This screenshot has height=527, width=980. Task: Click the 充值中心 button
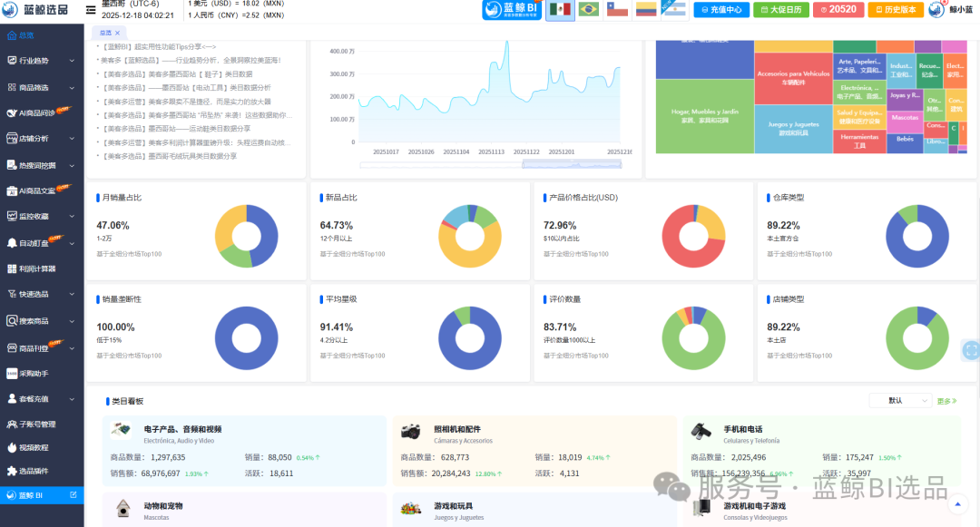click(x=721, y=9)
